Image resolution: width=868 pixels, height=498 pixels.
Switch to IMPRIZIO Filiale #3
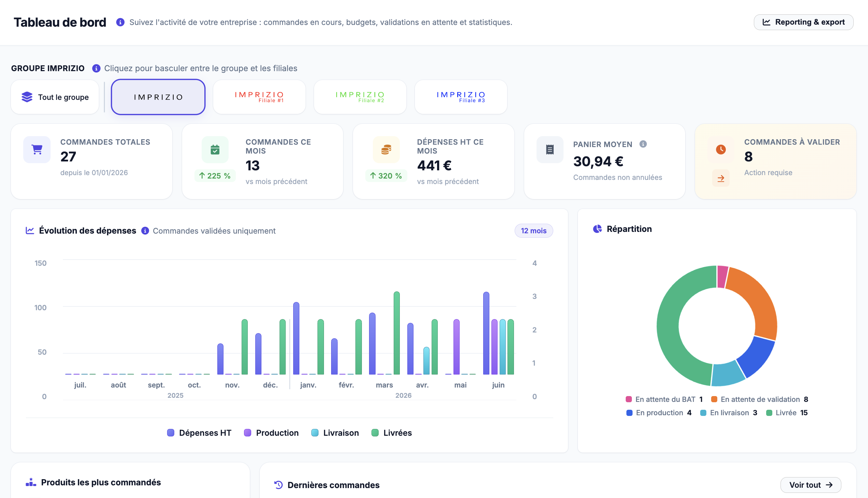pyautogui.click(x=461, y=97)
